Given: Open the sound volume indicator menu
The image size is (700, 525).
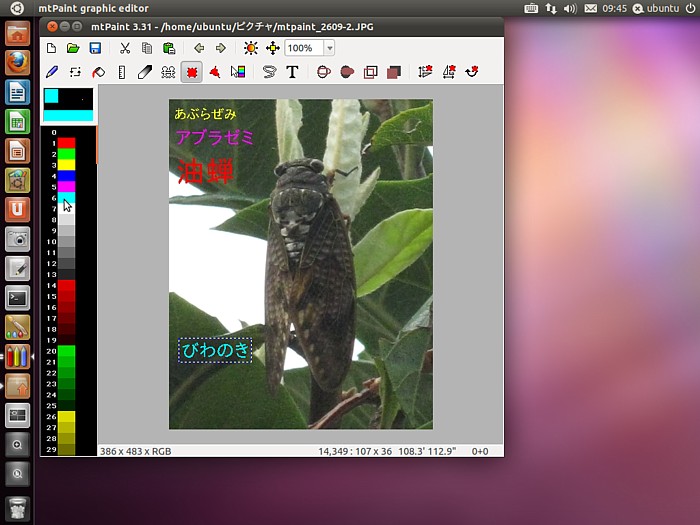Looking at the screenshot, I should [x=570, y=8].
